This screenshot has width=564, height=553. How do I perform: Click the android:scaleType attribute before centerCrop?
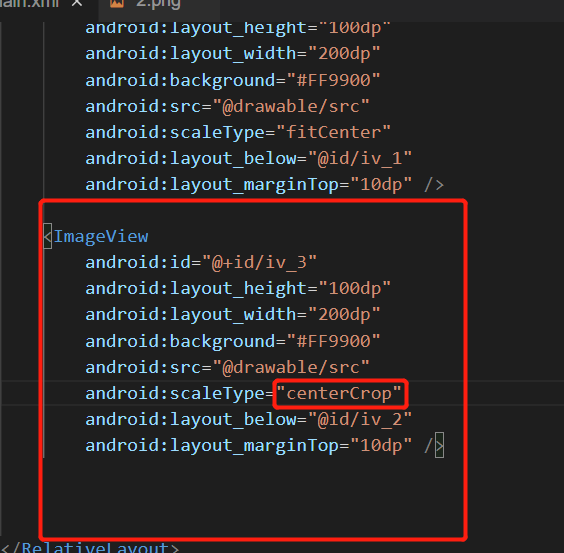175,393
